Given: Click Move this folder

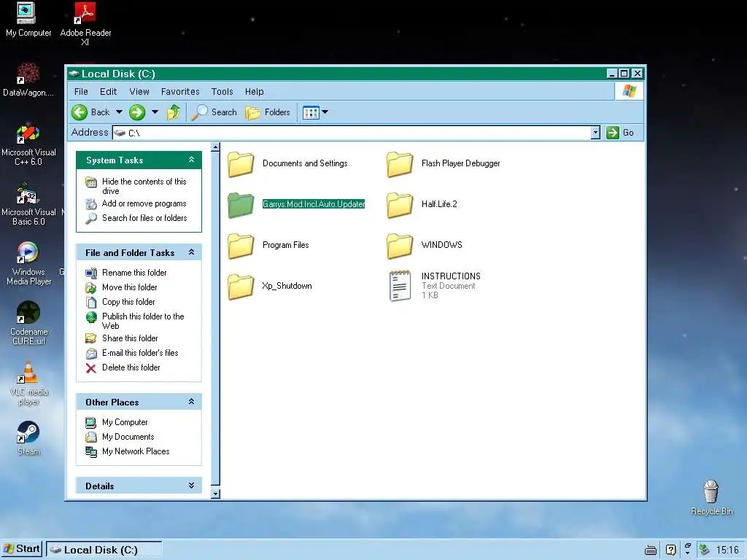Looking at the screenshot, I should tap(130, 287).
